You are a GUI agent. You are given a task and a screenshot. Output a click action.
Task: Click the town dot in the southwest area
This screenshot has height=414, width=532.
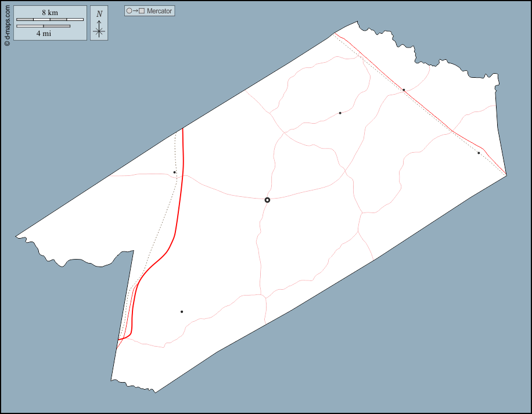(182, 312)
